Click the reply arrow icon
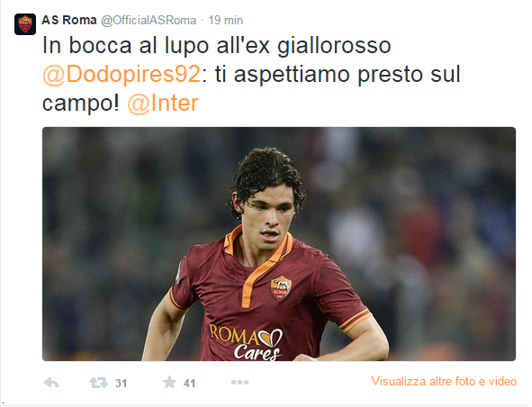532x407 pixels. pyautogui.click(x=51, y=383)
